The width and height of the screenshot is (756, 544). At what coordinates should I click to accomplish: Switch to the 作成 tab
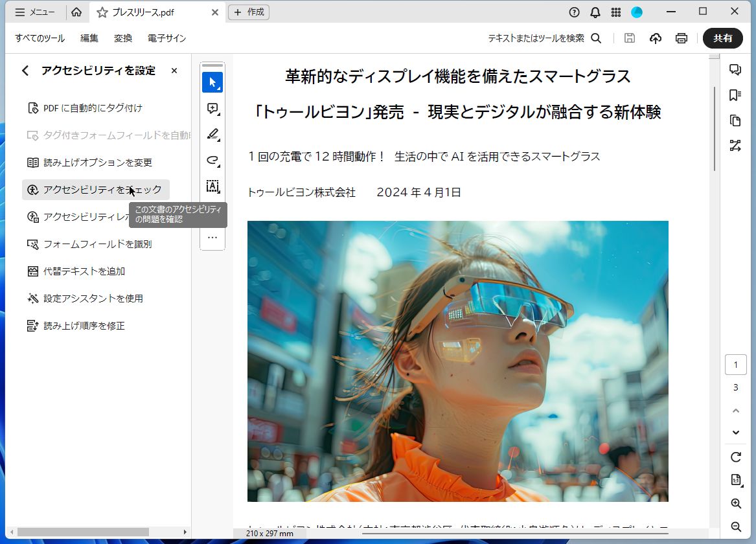(249, 12)
